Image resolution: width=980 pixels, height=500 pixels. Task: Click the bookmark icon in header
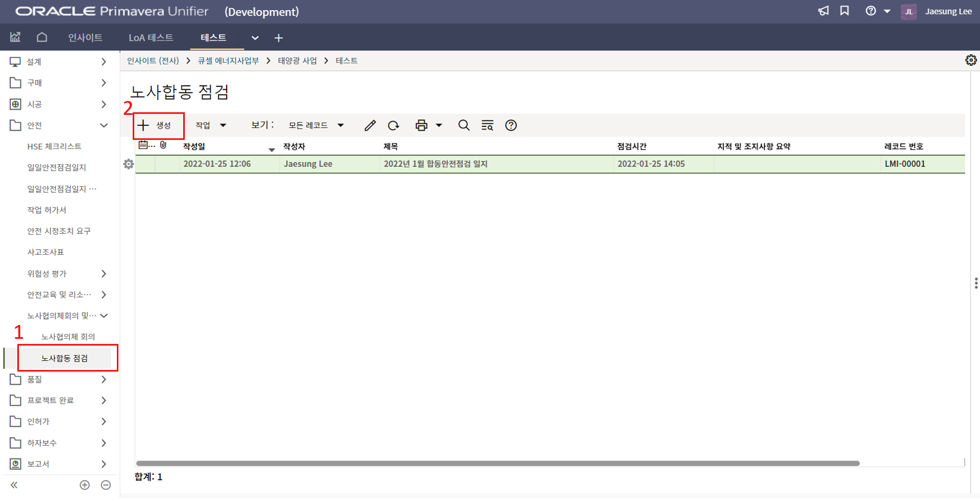click(845, 11)
